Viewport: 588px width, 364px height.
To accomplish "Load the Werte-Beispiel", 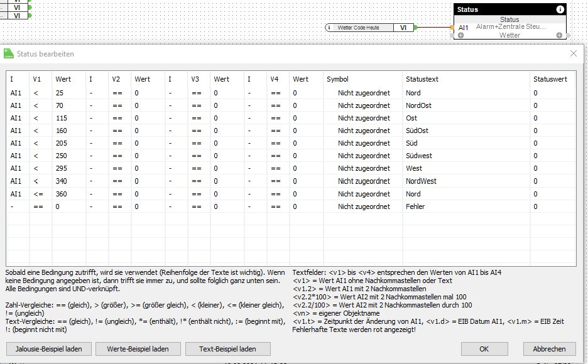I will [x=138, y=349].
